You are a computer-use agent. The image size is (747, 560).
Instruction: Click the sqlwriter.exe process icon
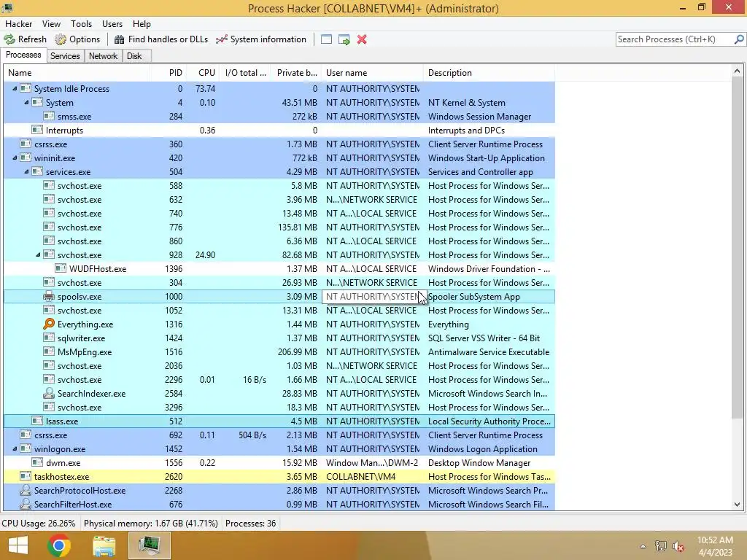coord(49,338)
